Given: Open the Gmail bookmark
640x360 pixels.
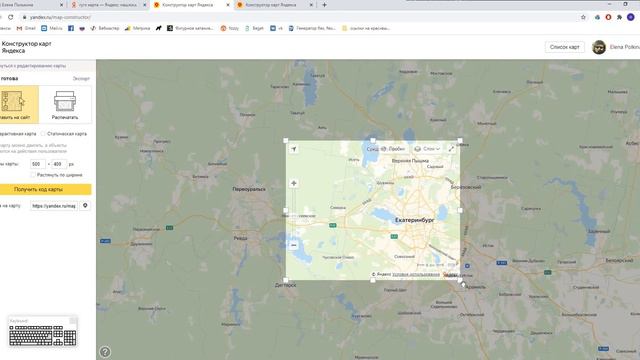Looking at the screenshot, I should pyautogui.click(x=26, y=28).
